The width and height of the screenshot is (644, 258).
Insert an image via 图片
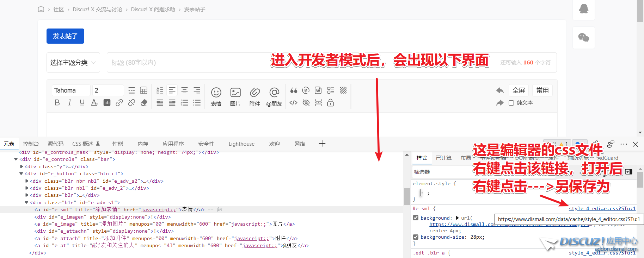tap(235, 96)
